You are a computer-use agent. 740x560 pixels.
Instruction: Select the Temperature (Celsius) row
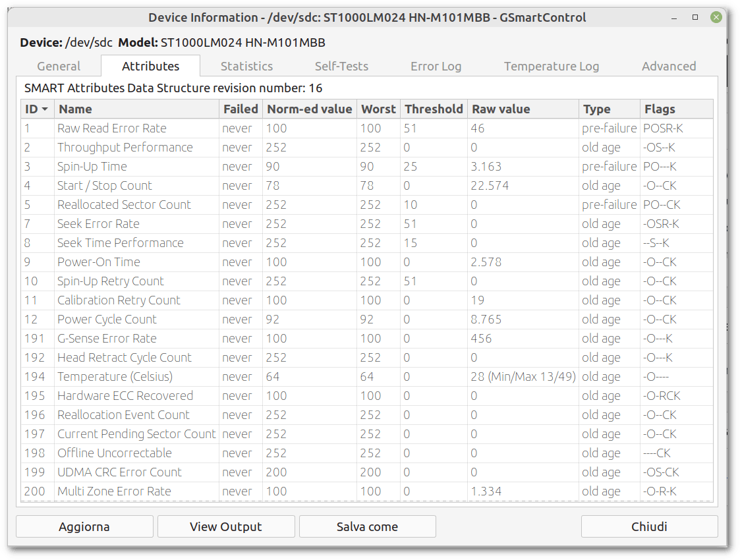pyautogui.click(x=366, y=376)
